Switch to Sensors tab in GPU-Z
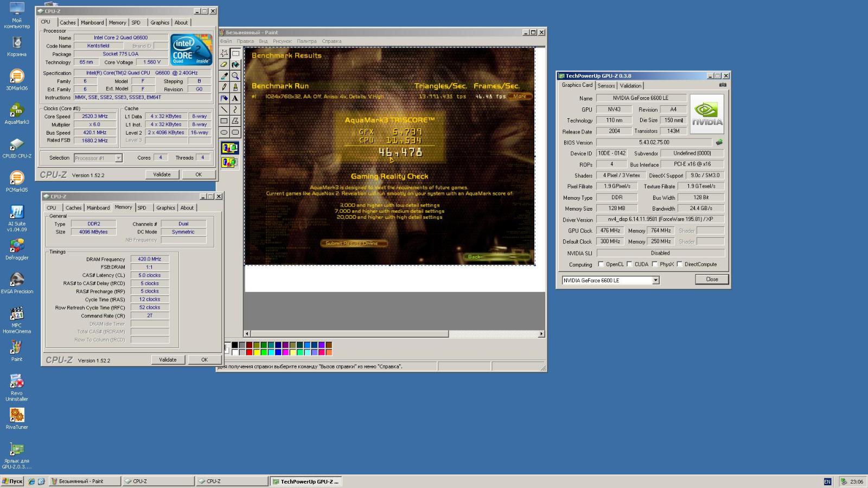The height and width of the screenshot is (488, 868). point(606,86)
